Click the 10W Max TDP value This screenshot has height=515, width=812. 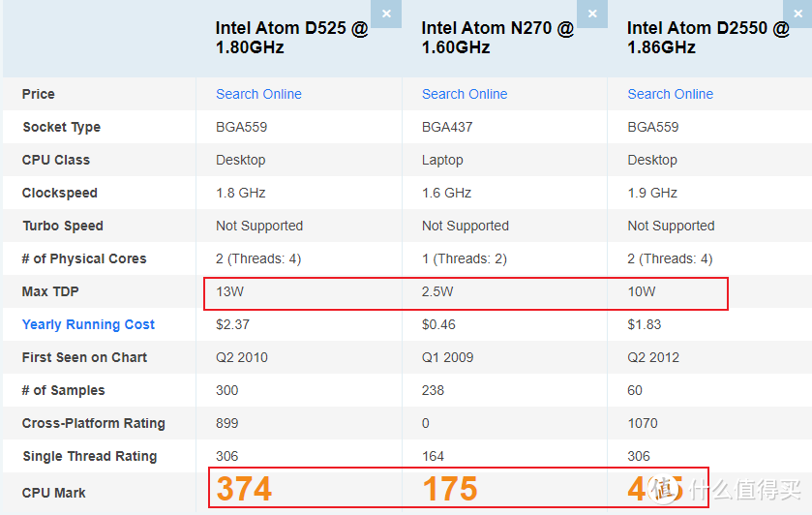click(x=642, y=291)
